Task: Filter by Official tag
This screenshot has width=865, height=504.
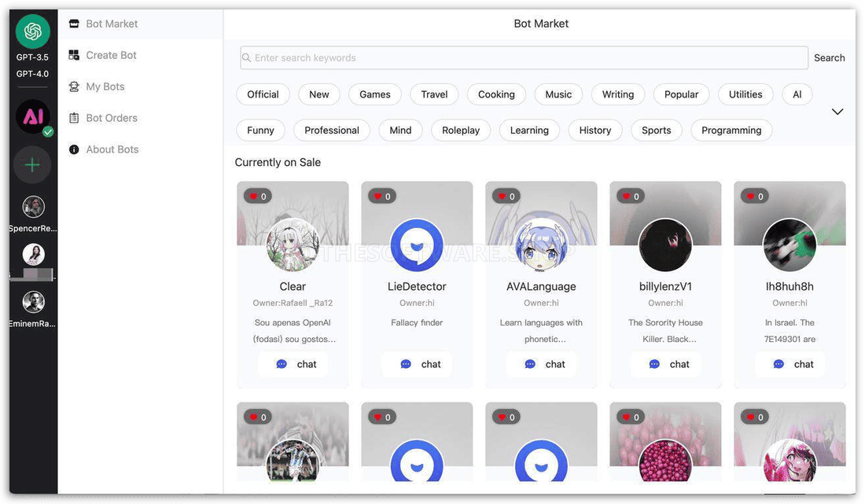Action: tap(263, 94)
